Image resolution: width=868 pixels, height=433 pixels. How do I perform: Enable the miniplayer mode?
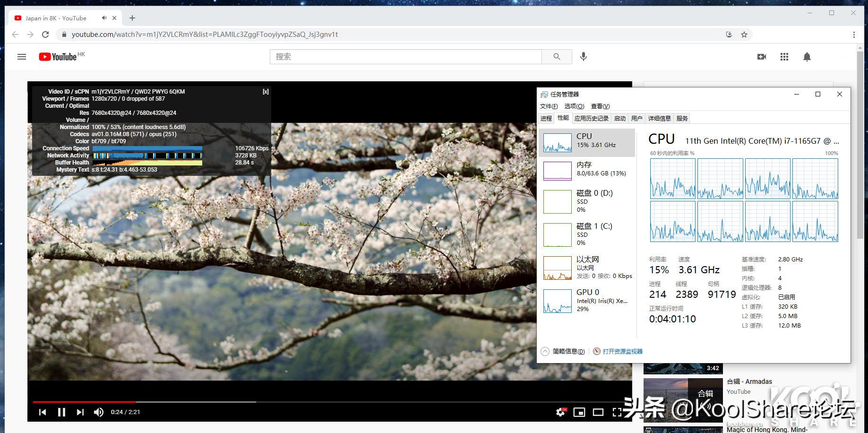pos(579,412)
